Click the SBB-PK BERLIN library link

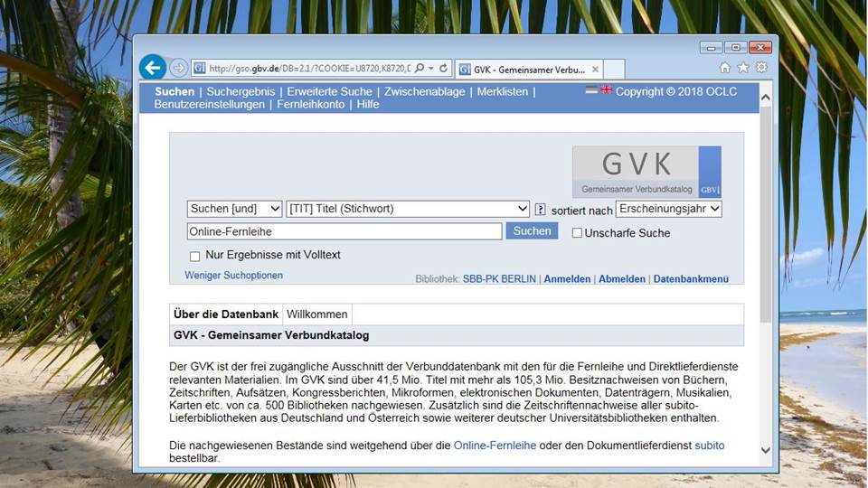point(499,279)
